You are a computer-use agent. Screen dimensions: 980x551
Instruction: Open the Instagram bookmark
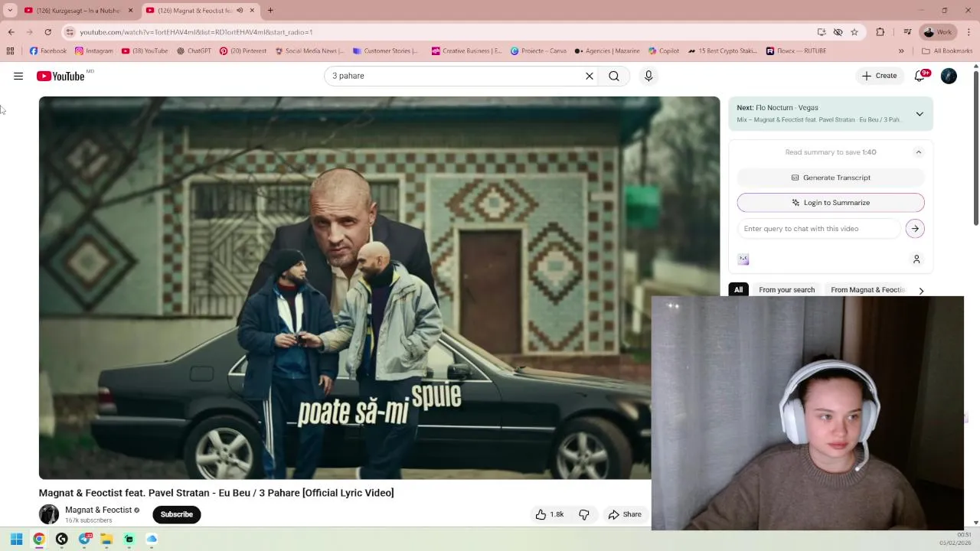(x=93, y=51)
